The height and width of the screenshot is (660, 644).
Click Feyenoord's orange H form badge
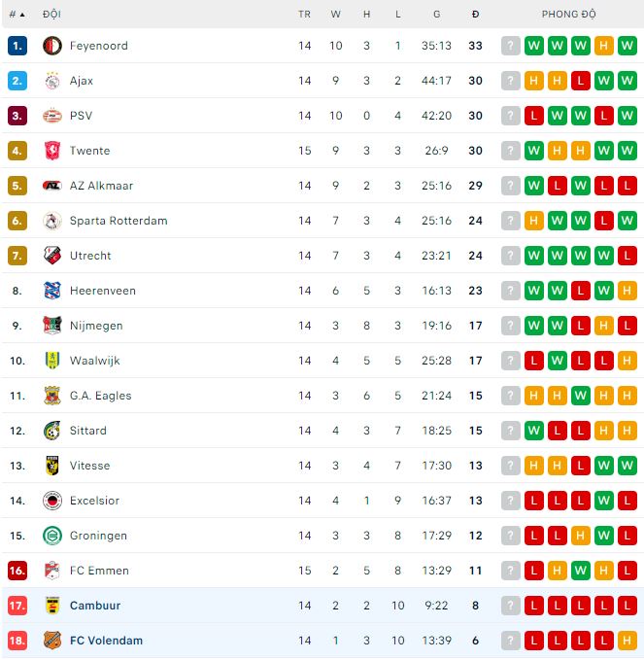click(604, 46)
